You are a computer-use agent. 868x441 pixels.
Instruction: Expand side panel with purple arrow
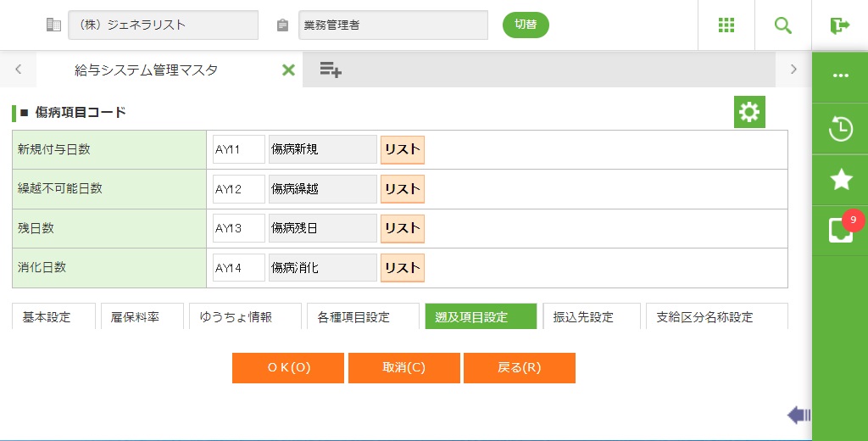[x=798, y=415]
